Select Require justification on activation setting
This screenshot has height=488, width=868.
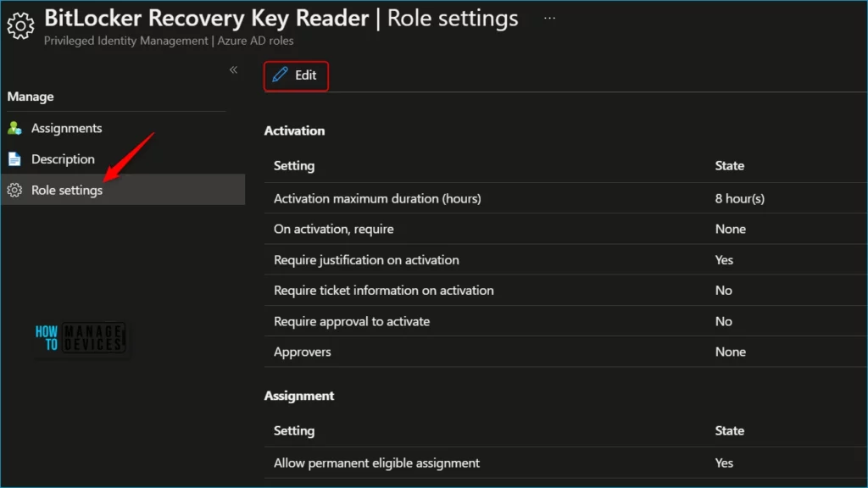[366, 259]
